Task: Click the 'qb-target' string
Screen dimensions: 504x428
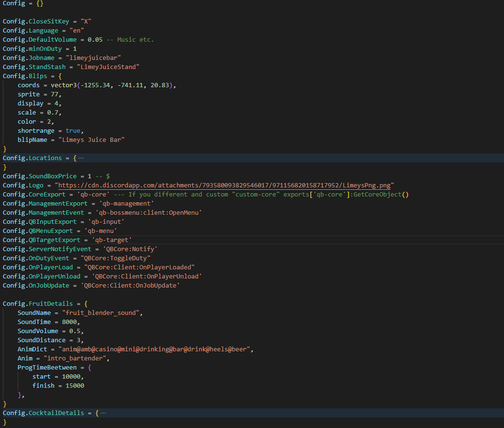Action: pos(112,240)
